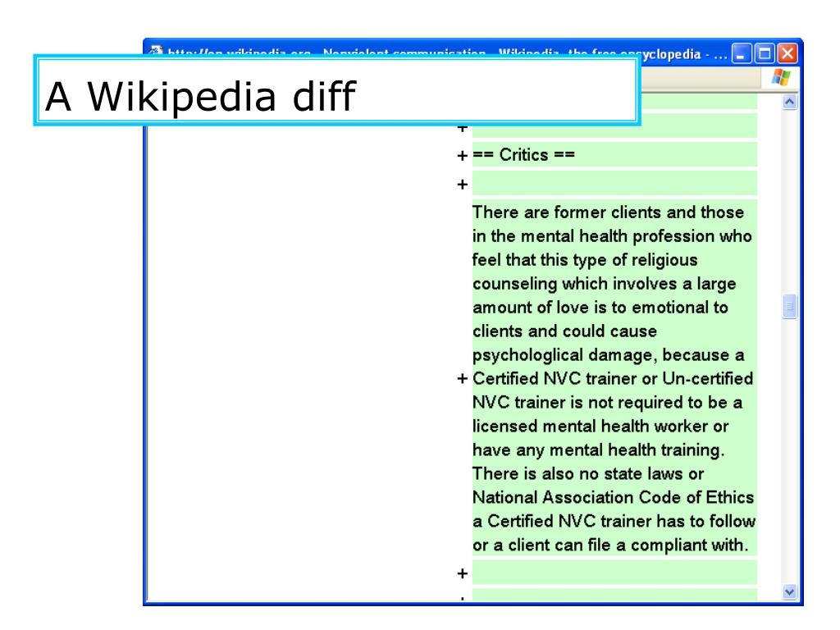Click the Windows flag logo icon
The height and width of the screenshot is (630, 840).
[x=781, y=78]
